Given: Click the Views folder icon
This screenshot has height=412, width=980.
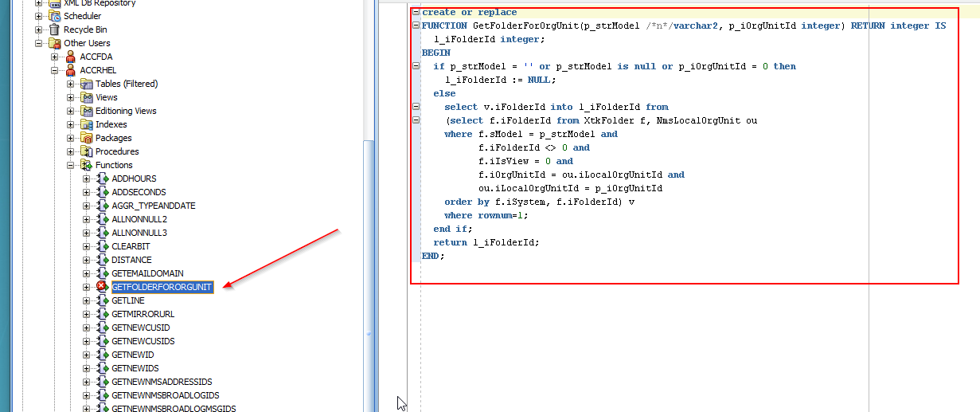Looking at the screenshot, I should pos(87,97).
